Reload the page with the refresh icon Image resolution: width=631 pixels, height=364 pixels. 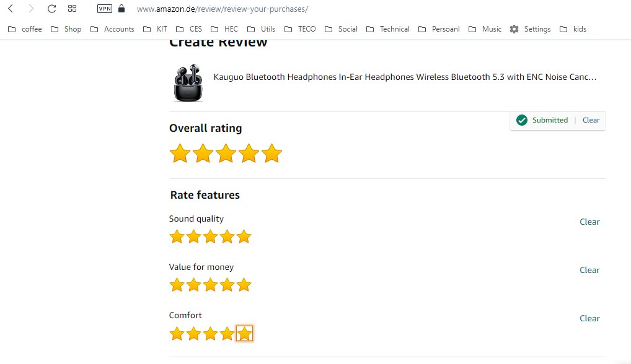coord(51,9)
